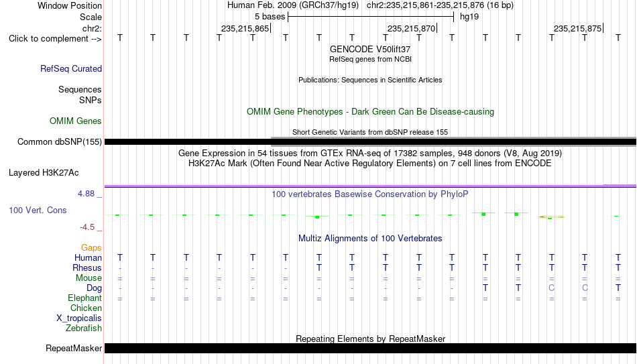Click the 'OMIM Genes' track label
637x364 pixels.
coord(75,121)
